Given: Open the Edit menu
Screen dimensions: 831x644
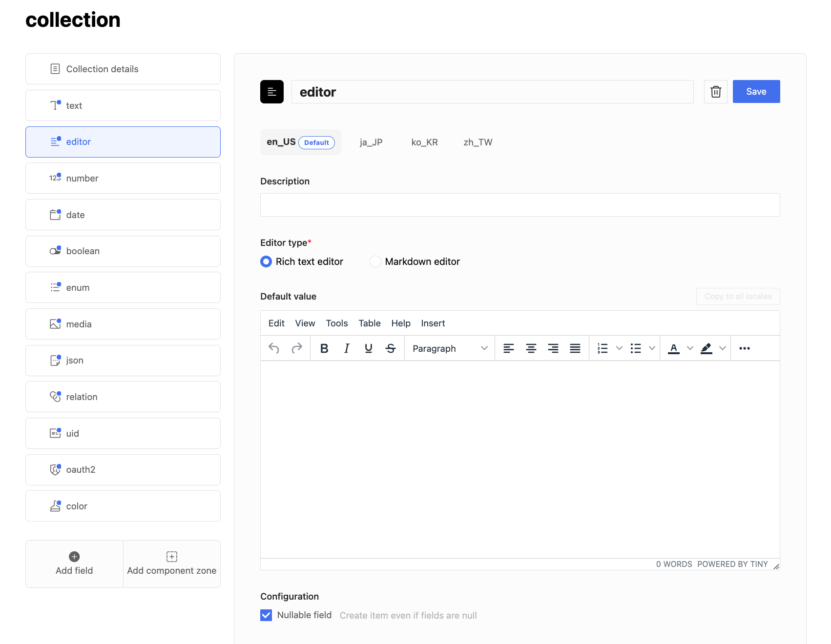Looking at the screenshot, I should [x=276, y=323].
